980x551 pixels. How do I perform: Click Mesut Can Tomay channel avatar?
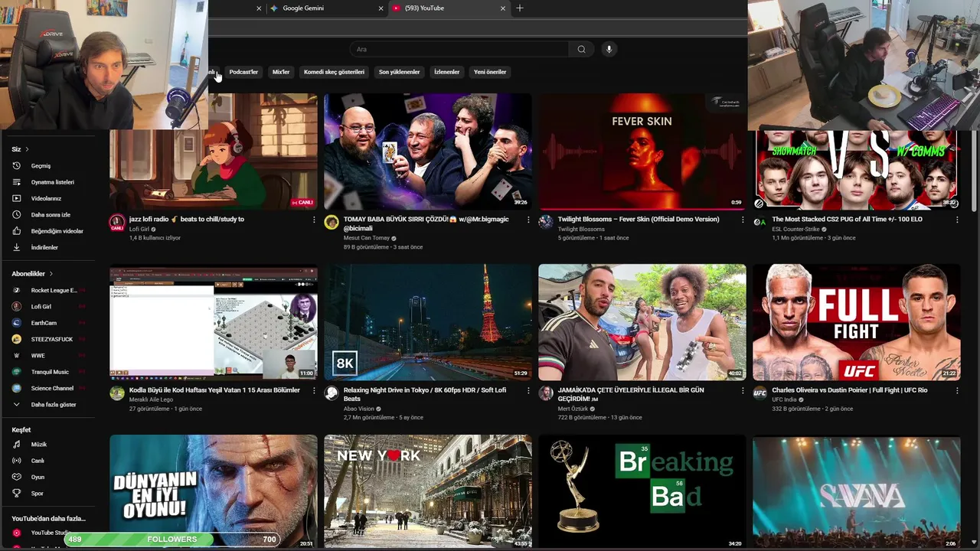[x=332, y=223]
